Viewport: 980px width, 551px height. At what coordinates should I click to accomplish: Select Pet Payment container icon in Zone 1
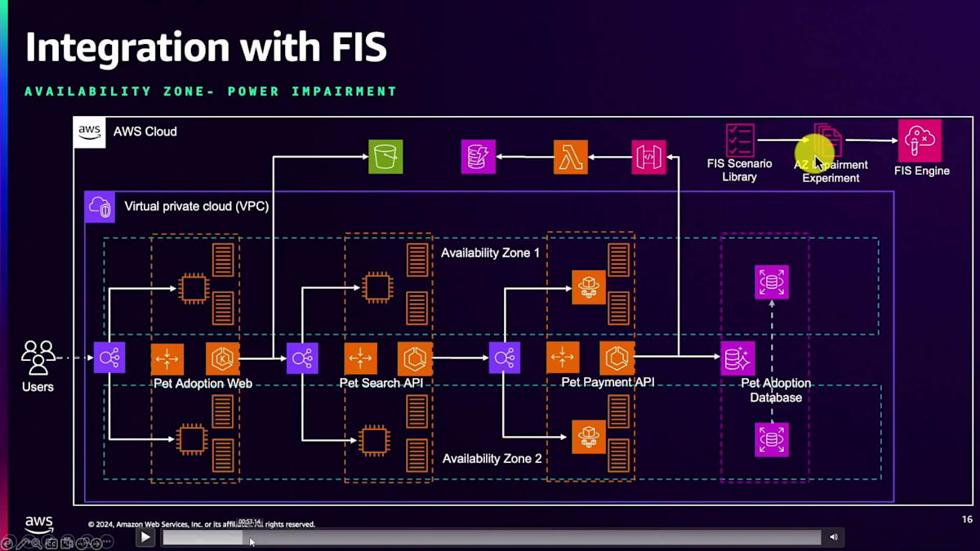point(589,287)
